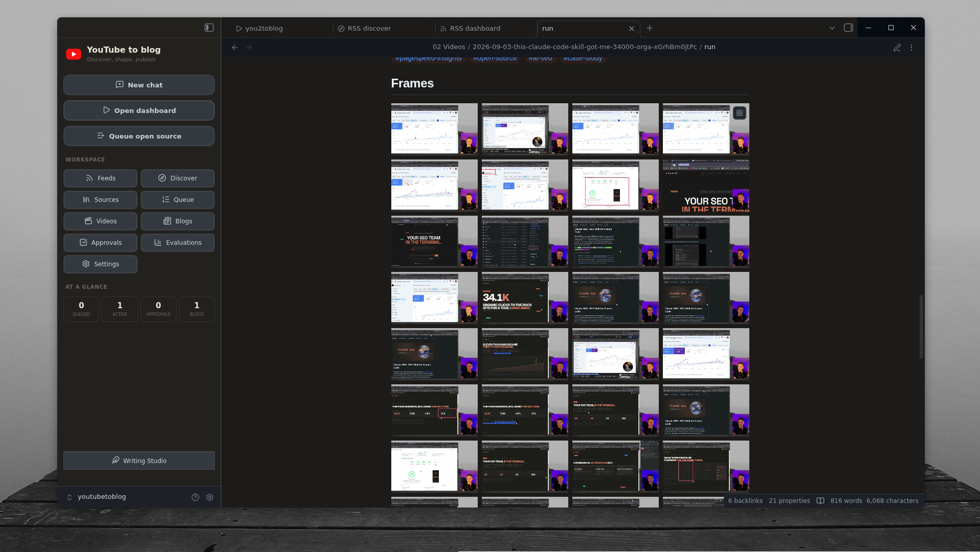
Task: Click the ACTIVE count card
Action: tap(120, 309)
